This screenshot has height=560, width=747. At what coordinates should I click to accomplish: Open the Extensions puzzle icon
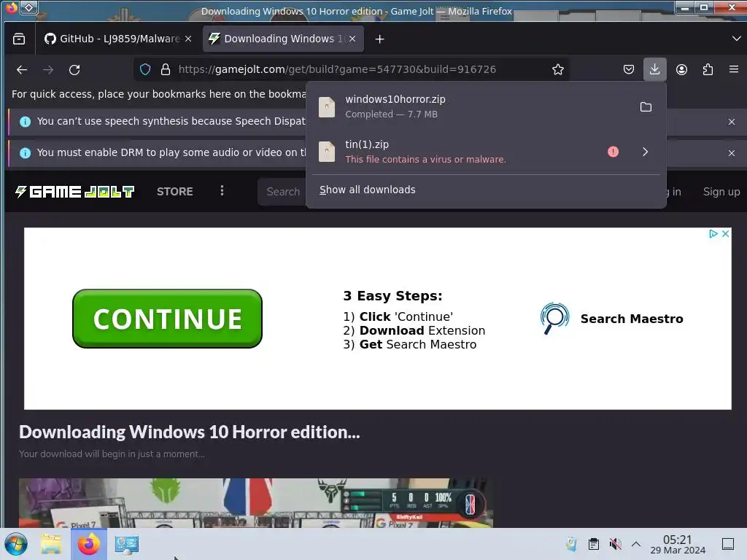coord(708,69)
